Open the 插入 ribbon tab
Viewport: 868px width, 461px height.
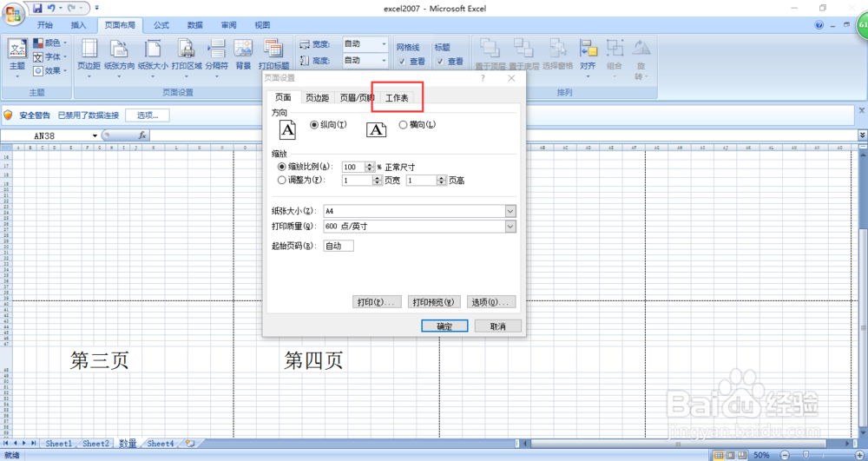pyautogui.click(x=79, y=25)
